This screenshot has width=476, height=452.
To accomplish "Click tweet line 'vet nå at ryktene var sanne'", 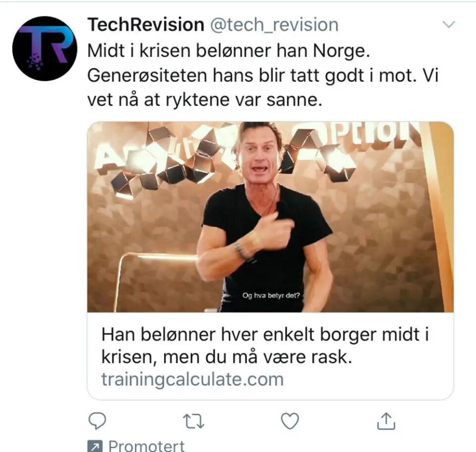I will (x=205, y=100).
